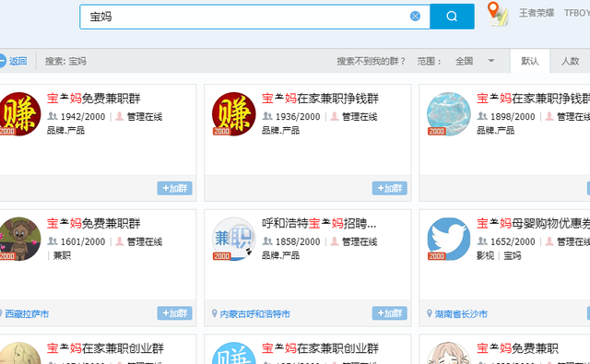
Task: Click the location pin beside 湖南省长沙市
Action: tap(430, 313)
